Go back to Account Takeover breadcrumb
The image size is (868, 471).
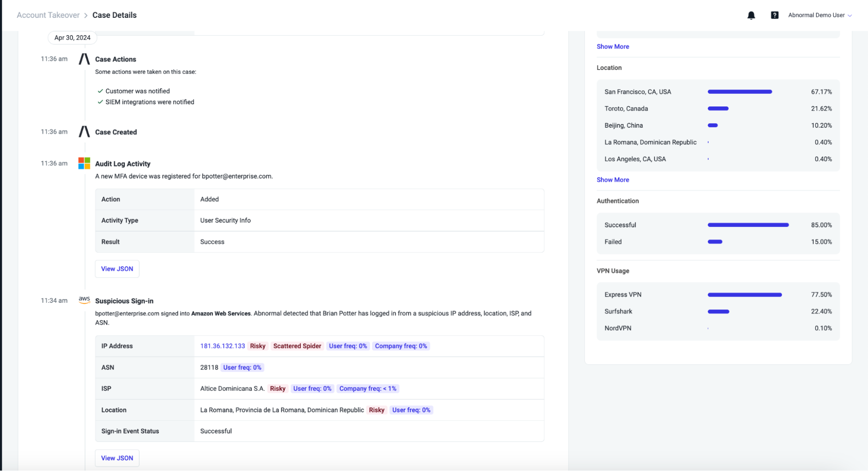pyautogui.click(x=48, y=15)
